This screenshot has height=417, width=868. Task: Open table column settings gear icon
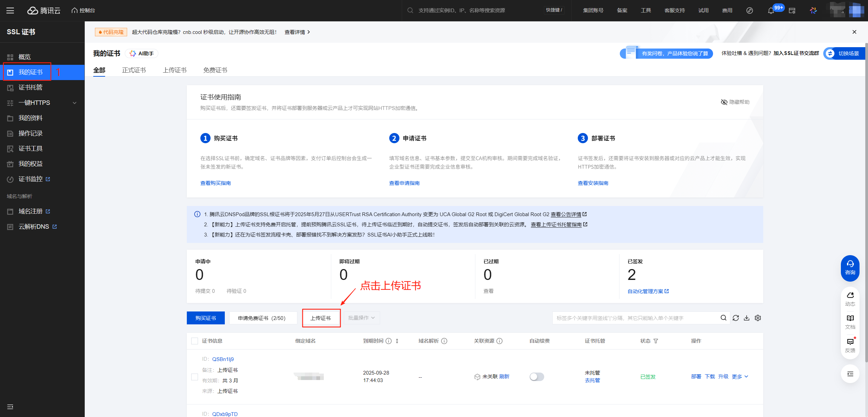click(x=758, y=318)
